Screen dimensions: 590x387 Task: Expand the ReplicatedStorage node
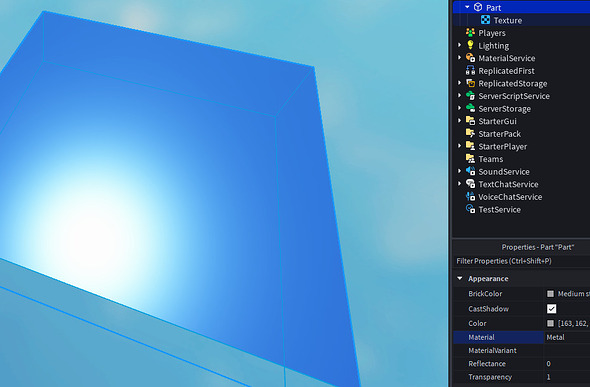click(x=459, y=83)
